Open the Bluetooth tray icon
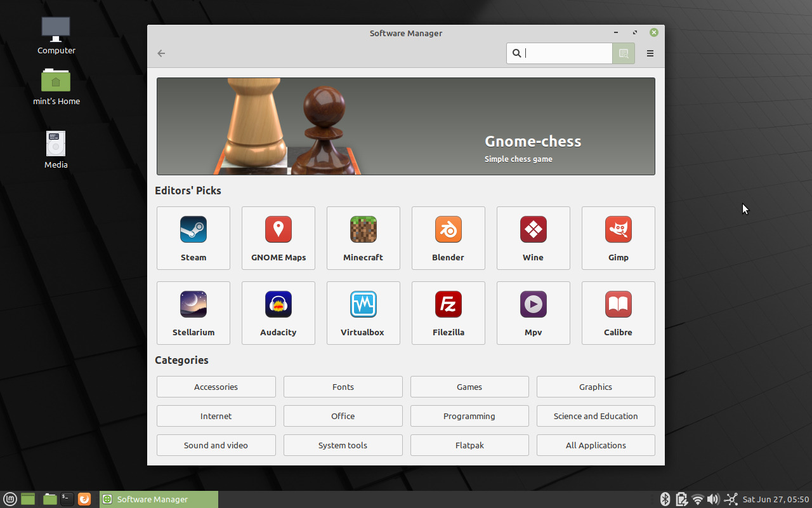Viewport: 812px width, 508px height. click(665, 499)
